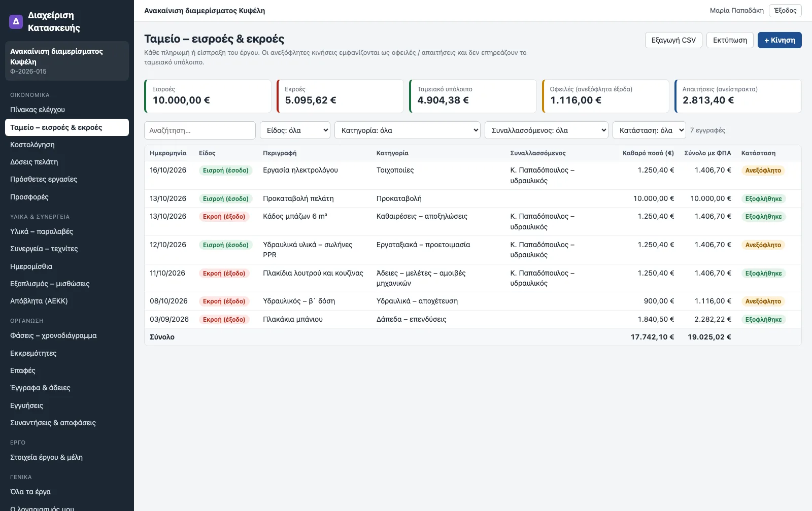Open the Είδος: όλα dropdown
Viewport: 812px width, 511px height.
[x=295, y=130]
